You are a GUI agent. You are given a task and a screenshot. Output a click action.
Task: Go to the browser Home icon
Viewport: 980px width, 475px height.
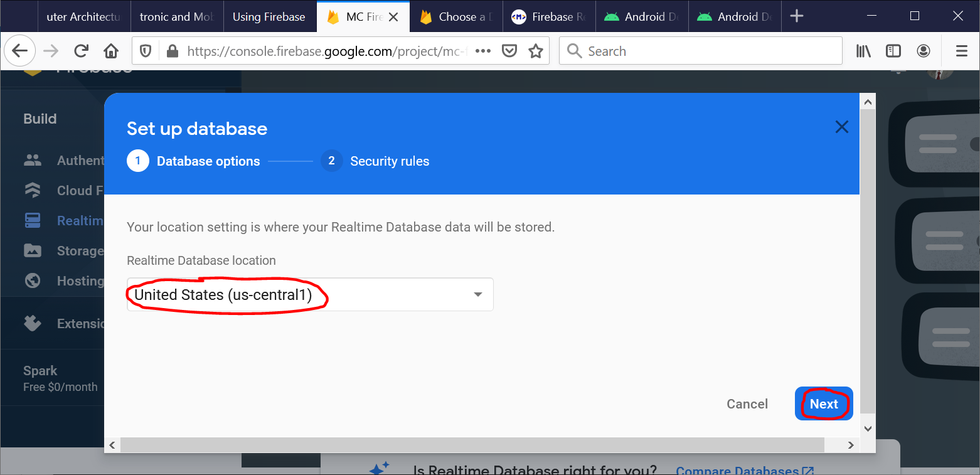pos(111,51)
